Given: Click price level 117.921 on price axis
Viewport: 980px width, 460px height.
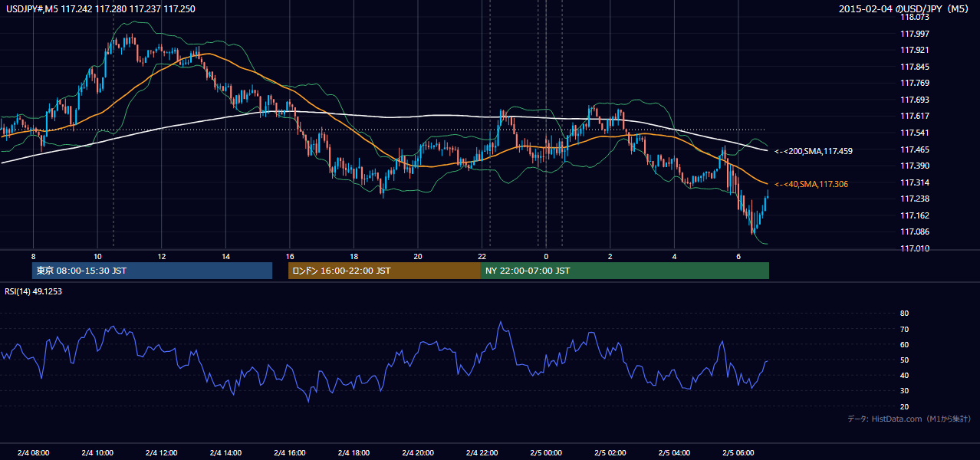Looking at the screenshot, I should click(916, 50).
